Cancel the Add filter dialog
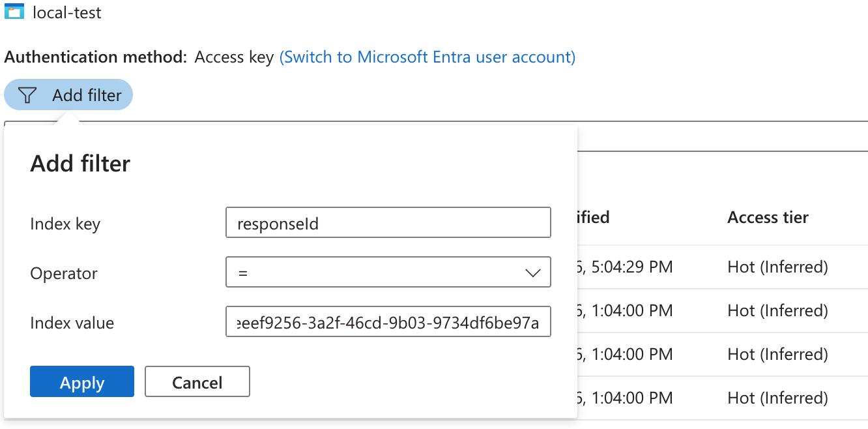The image size is (868, 429). pyautogui.click(x=197, y=381)
